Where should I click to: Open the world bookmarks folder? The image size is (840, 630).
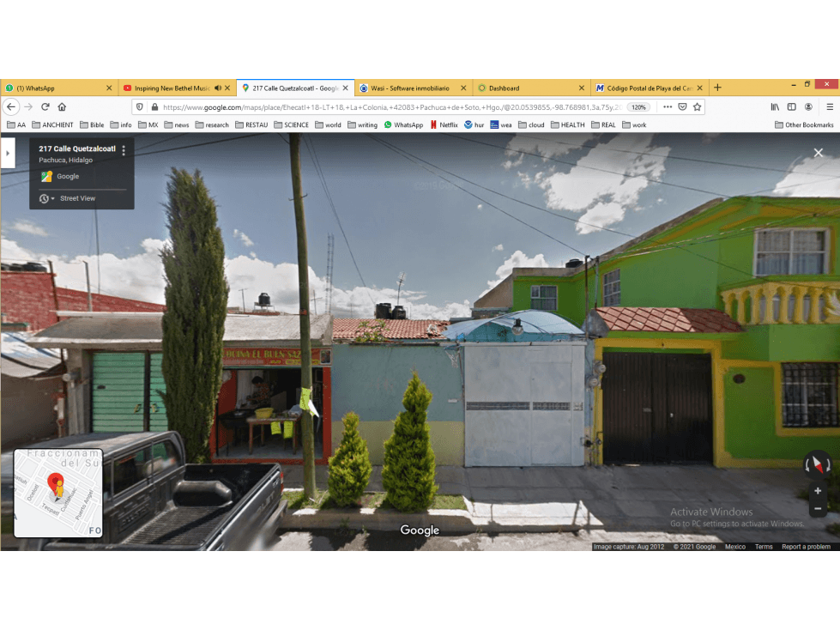(329, 124)
